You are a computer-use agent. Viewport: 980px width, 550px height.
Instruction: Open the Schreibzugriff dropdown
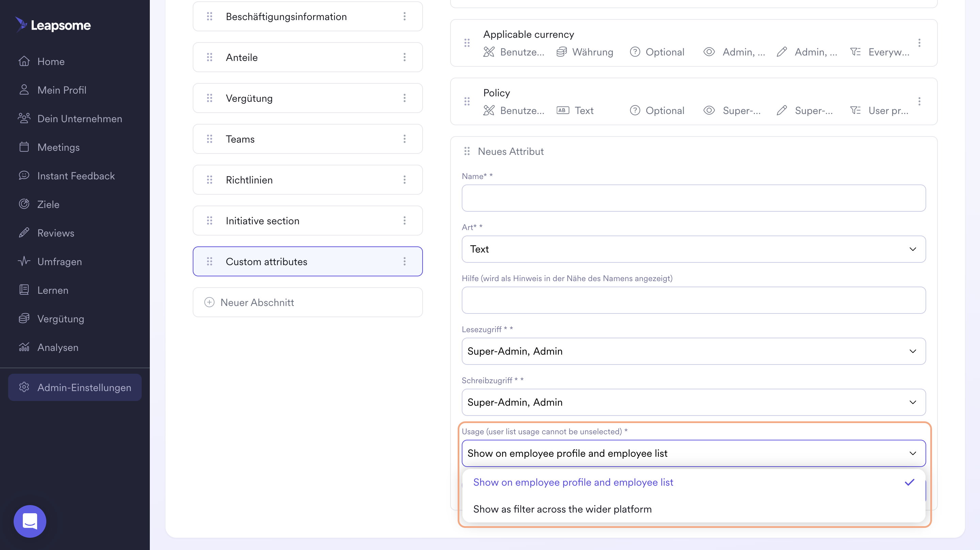coord(694,402)
